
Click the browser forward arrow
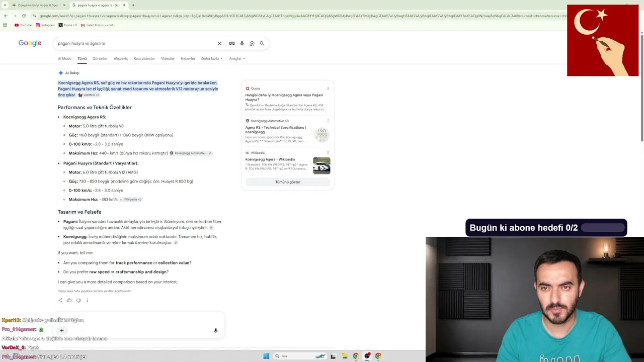point(15,16)
